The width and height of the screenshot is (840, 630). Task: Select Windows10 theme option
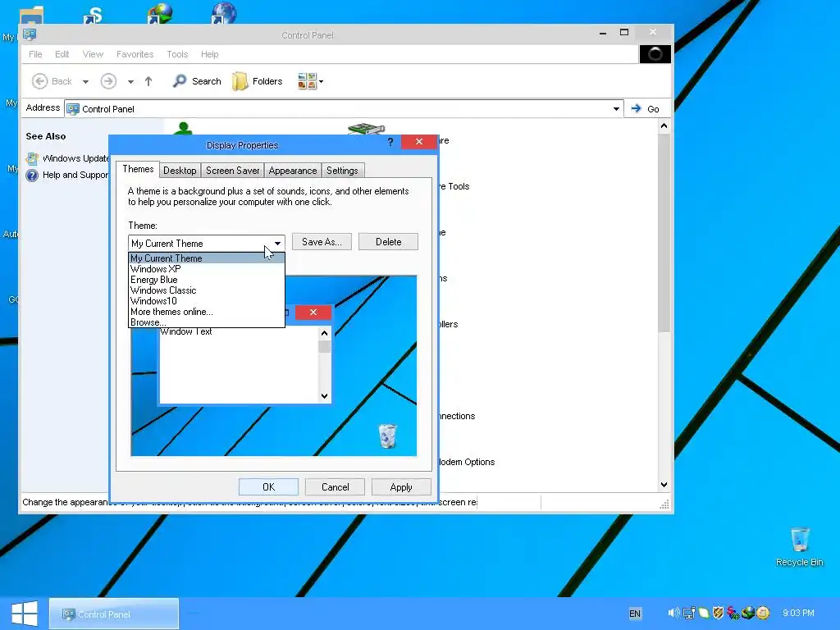tap(206, 301)
